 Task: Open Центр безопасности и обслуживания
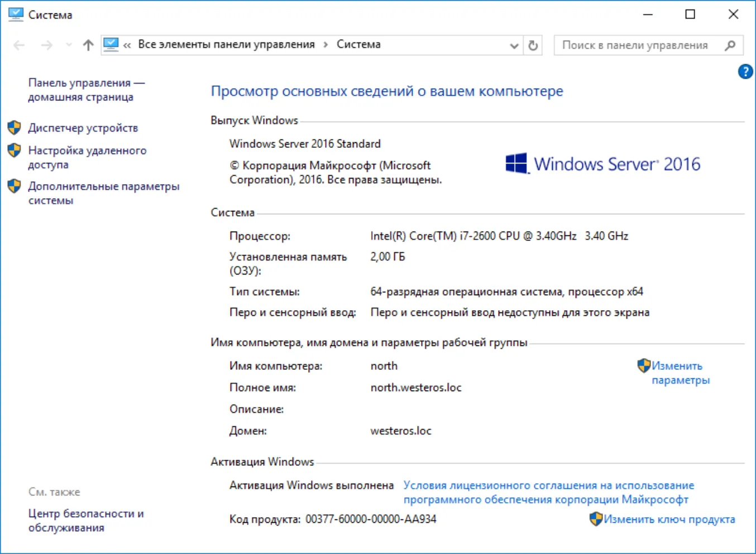(86, 521)
